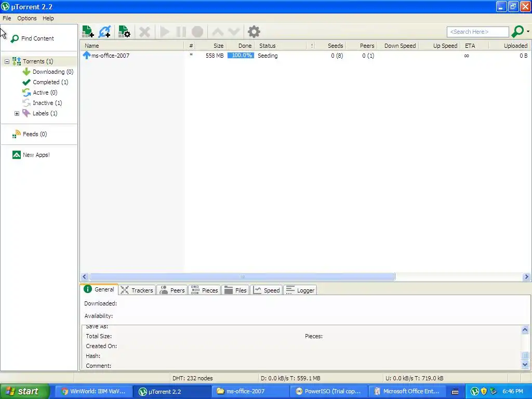Screen dimensions: 532x399
Task: Click the Create New Torrent icon
Action: coord(124,32)
